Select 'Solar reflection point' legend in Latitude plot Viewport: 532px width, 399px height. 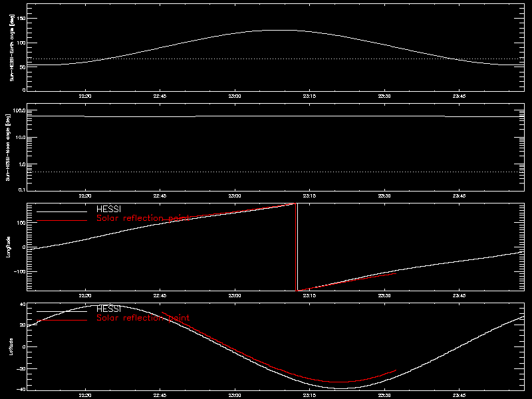[143, 318]
